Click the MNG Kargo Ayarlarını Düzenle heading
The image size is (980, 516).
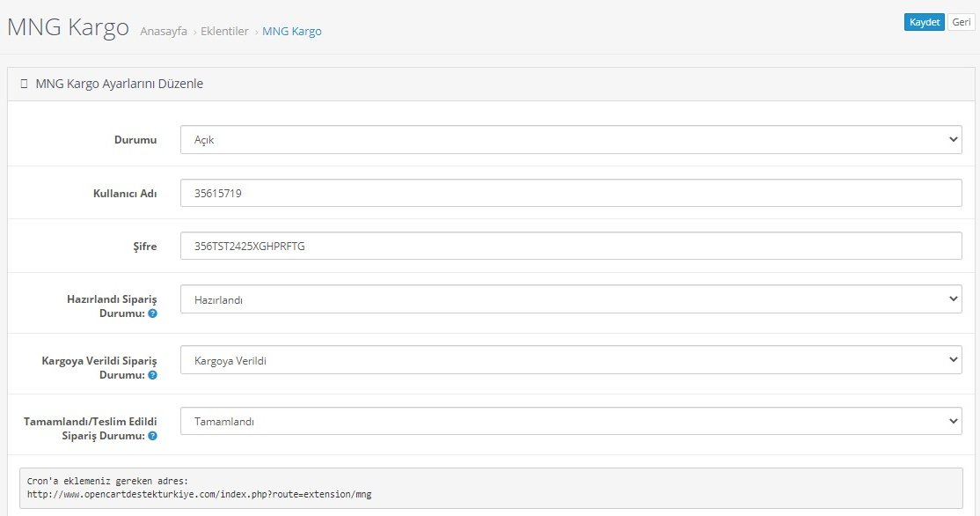click(120, 84)
